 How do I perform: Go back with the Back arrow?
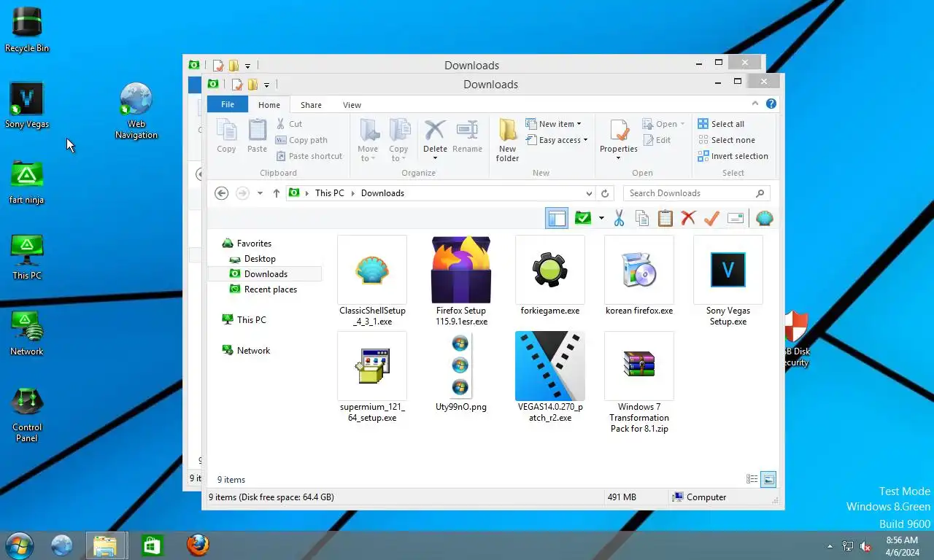pyautogui.click(x=222, y=193)
